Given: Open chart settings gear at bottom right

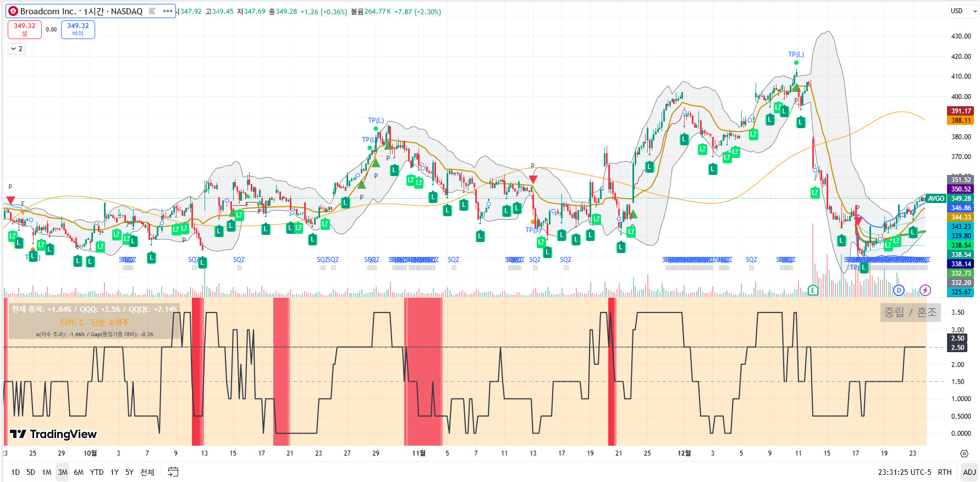Looking at the screenshot, I should click(964, 453).
